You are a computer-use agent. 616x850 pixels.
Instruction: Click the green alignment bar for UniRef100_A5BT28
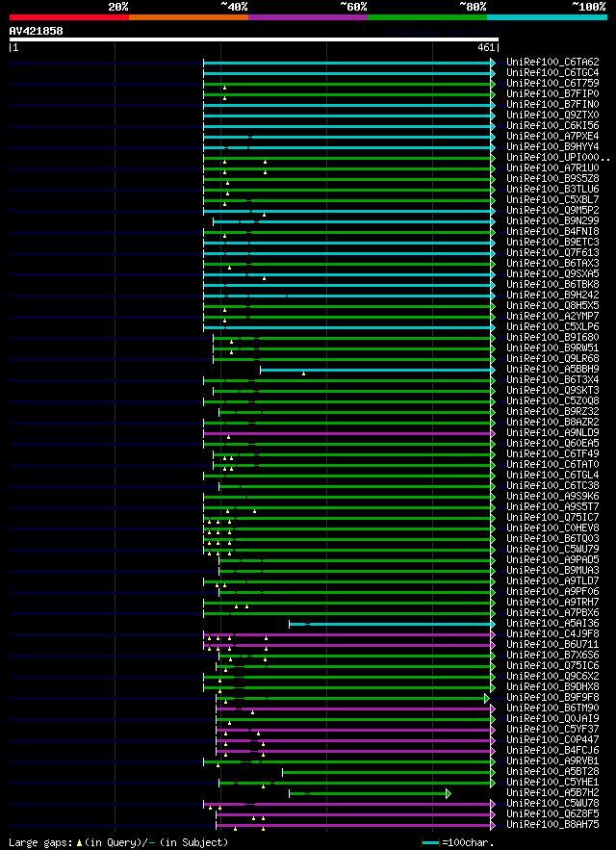387,773
